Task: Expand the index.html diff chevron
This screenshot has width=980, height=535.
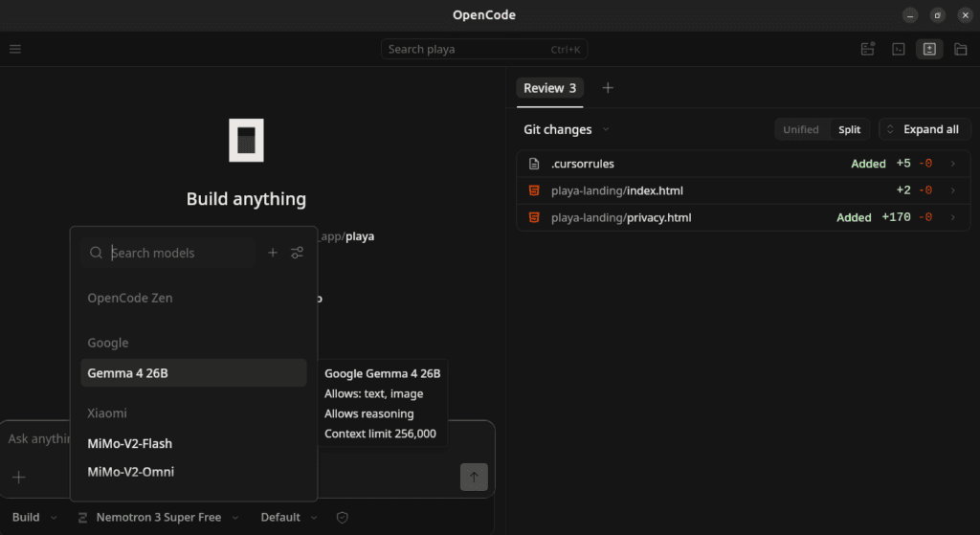Action: 953,190
